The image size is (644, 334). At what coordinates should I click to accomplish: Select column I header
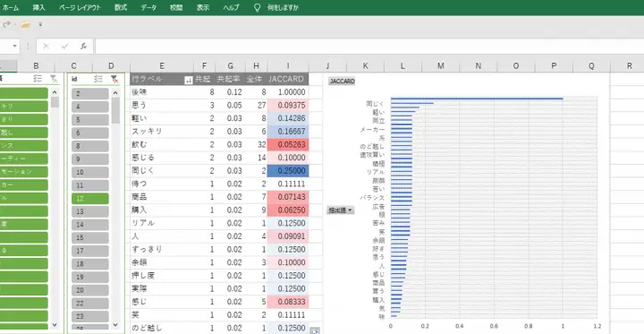[x=288, y=65]
